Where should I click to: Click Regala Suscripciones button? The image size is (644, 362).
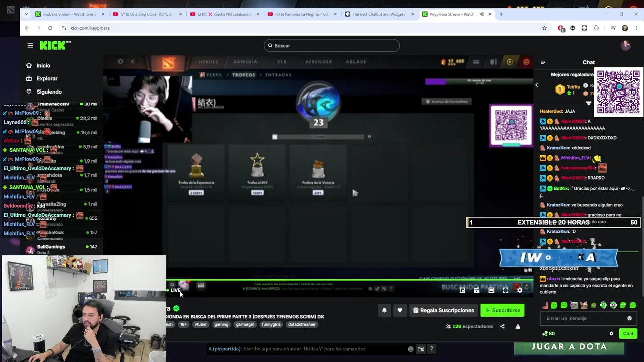[x=444, y=310]
